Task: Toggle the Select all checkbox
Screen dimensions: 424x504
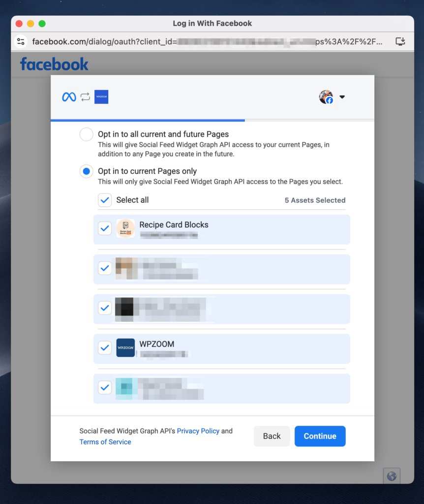Action: click(105, 200)
